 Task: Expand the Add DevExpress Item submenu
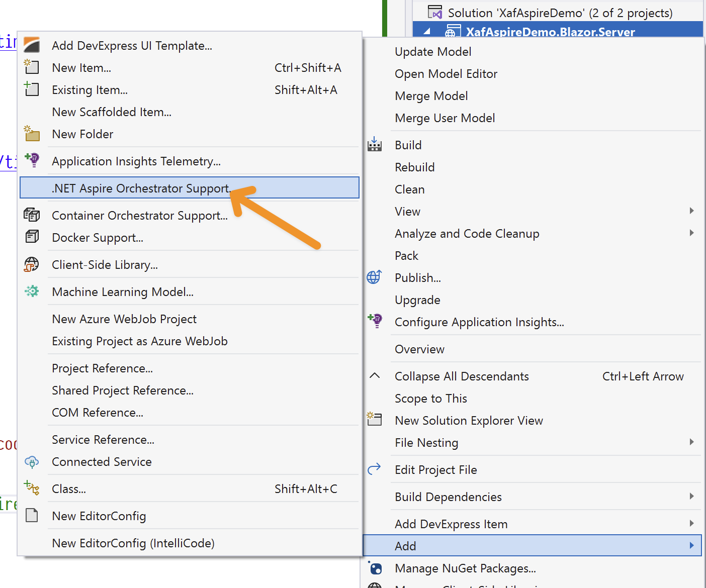point(692,523)
